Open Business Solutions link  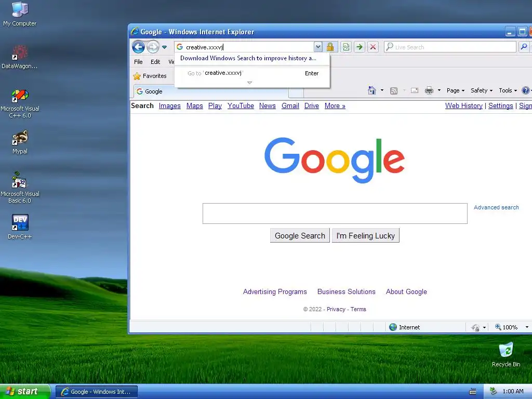point(347,292)
